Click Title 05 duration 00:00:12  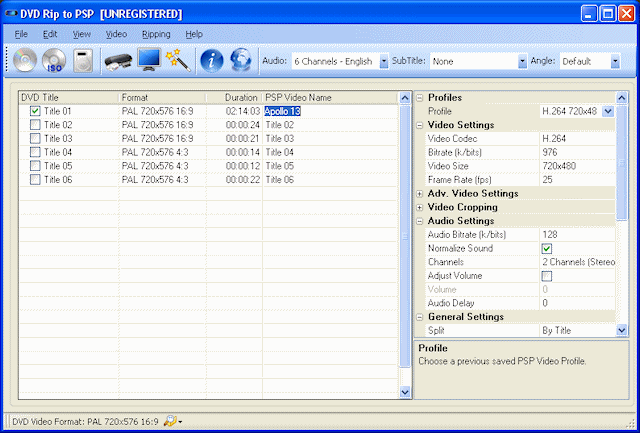click(x=242, y=166)
